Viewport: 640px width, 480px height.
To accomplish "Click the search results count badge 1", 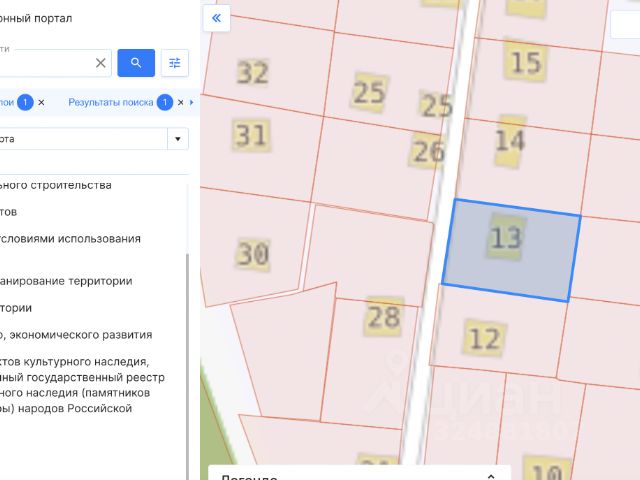I will pyautogui.click(x=165, y=102).
